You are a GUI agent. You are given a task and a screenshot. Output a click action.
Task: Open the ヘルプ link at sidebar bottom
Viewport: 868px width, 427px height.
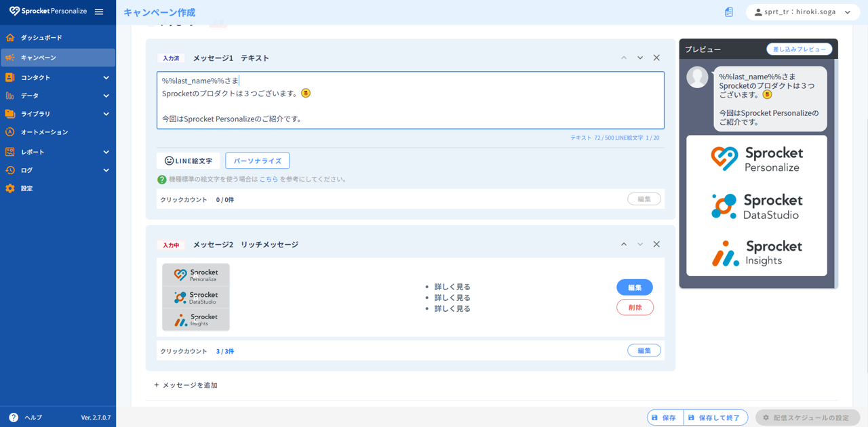[30, 417]
